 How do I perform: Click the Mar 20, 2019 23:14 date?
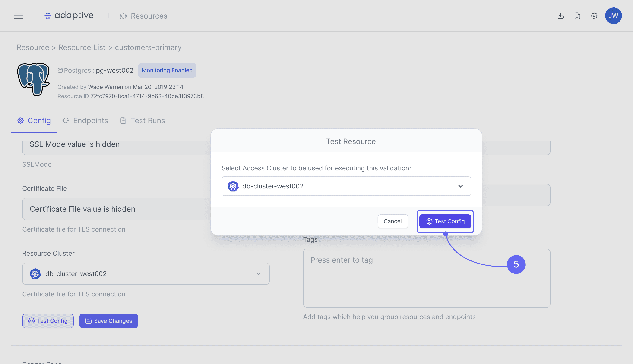pos(158,87)
